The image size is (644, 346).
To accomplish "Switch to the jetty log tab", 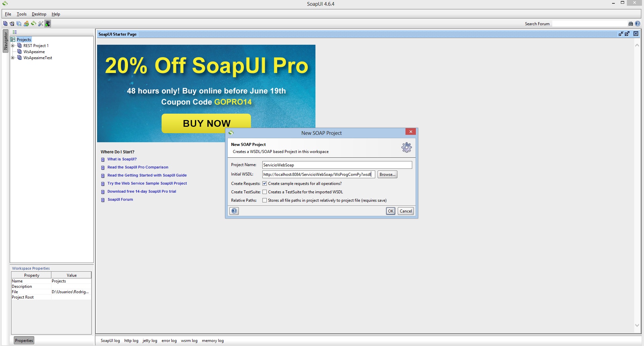I will point(149,340).
